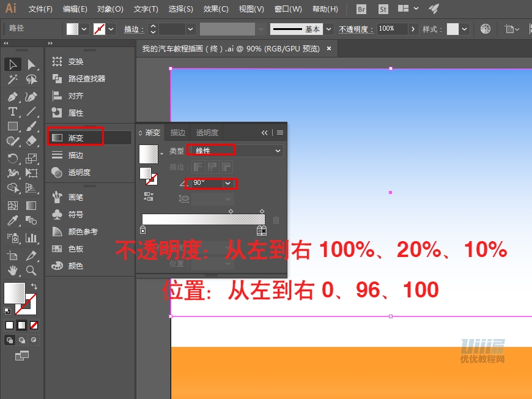Screen dimensions: 532x399
Task: Select the Pen tool
Action: [13, 97]
